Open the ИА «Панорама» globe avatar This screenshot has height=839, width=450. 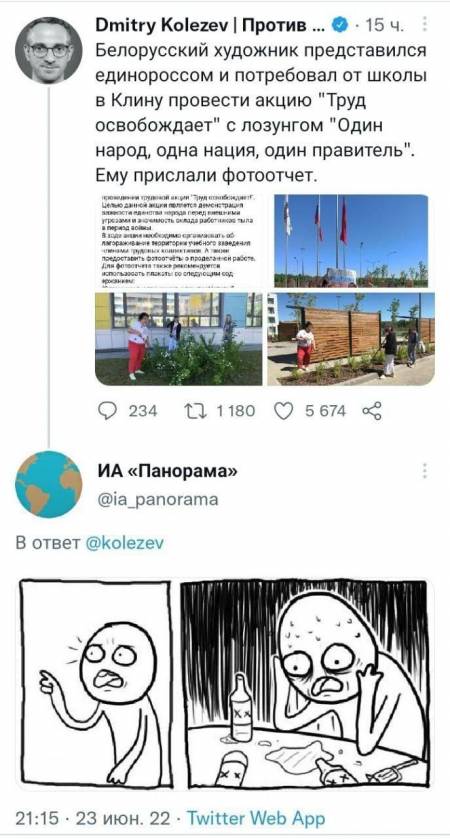click(x=49, y=485)
